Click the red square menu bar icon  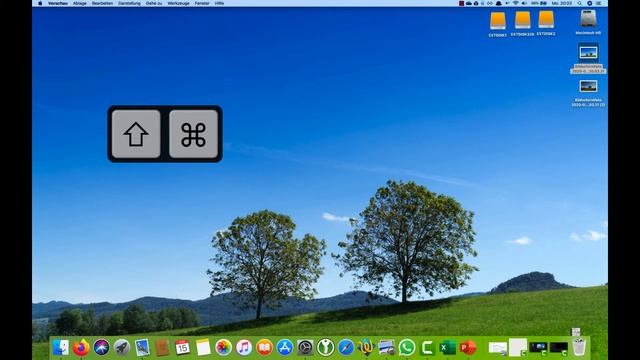pyautogui.click(x=461, y=3)
